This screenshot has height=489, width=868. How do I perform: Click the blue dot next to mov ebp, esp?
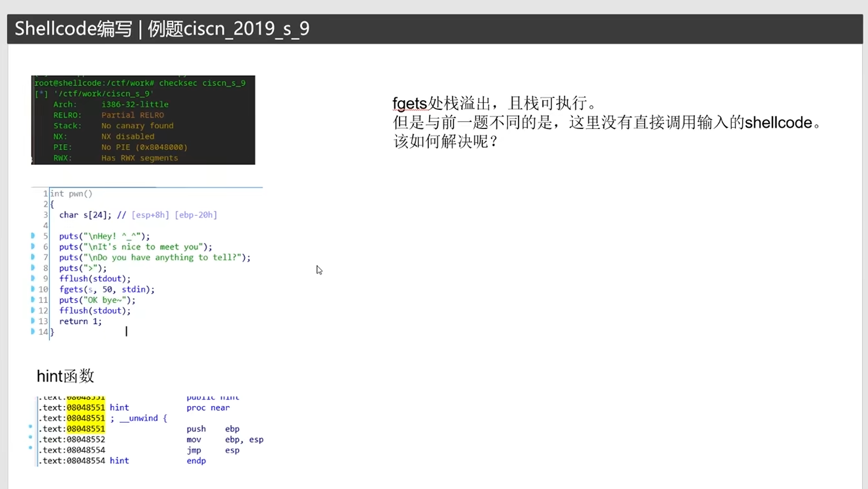click(30, 437)
